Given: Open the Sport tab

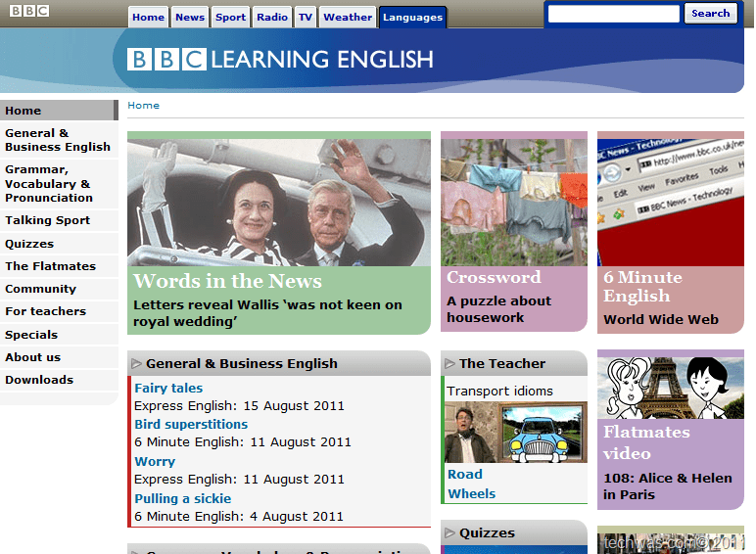Looking at the screenshot, I should click(x=230, y=18).
